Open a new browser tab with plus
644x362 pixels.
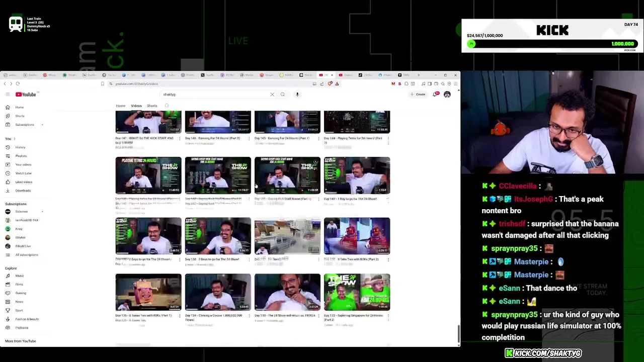(418, 75)
